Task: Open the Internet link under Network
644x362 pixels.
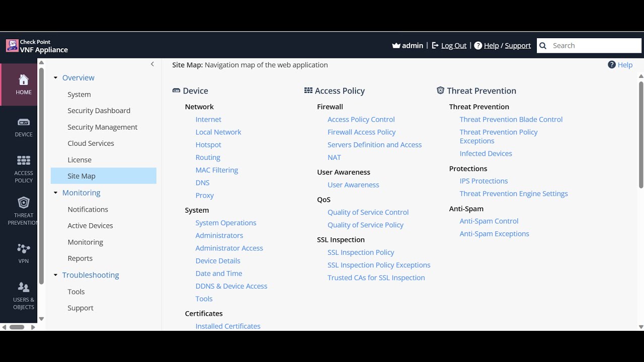Action: (208, 120)
